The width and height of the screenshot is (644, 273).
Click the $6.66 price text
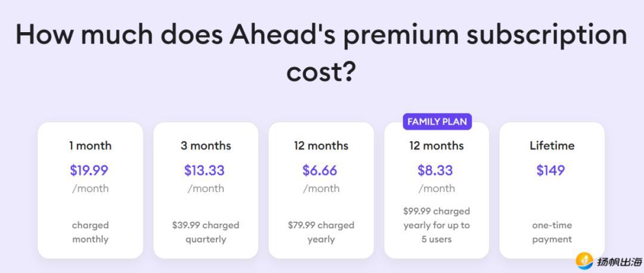point(320,170)
